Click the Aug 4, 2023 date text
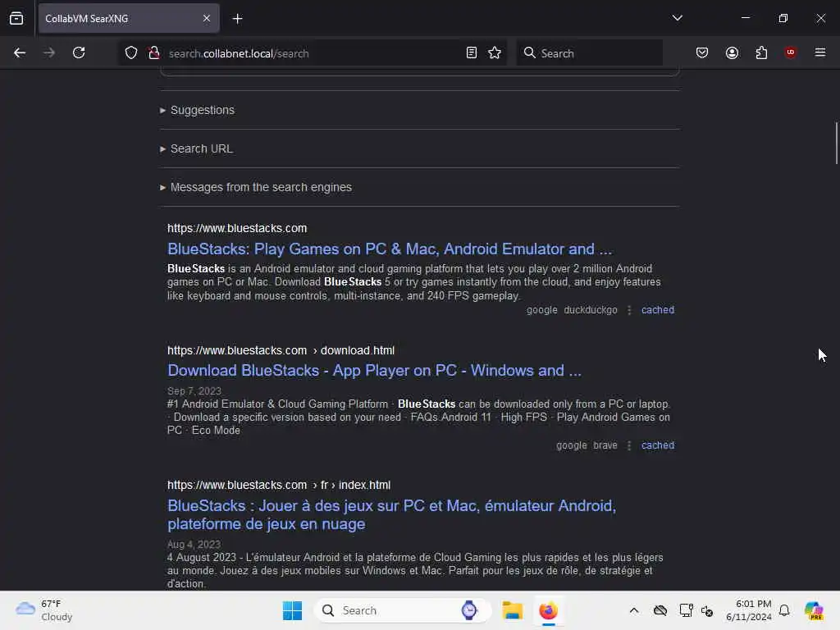Viewport: 840px width, 630px height. click(194, 545)
